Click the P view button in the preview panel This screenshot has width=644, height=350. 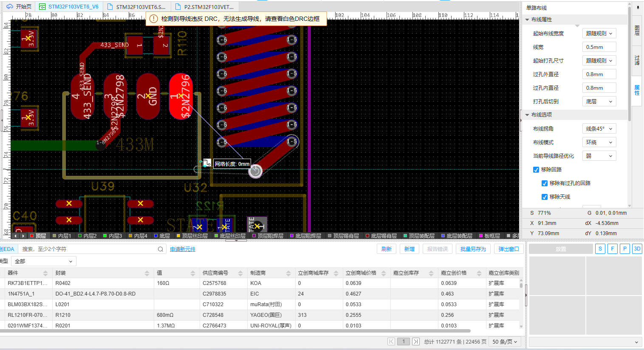624,249
